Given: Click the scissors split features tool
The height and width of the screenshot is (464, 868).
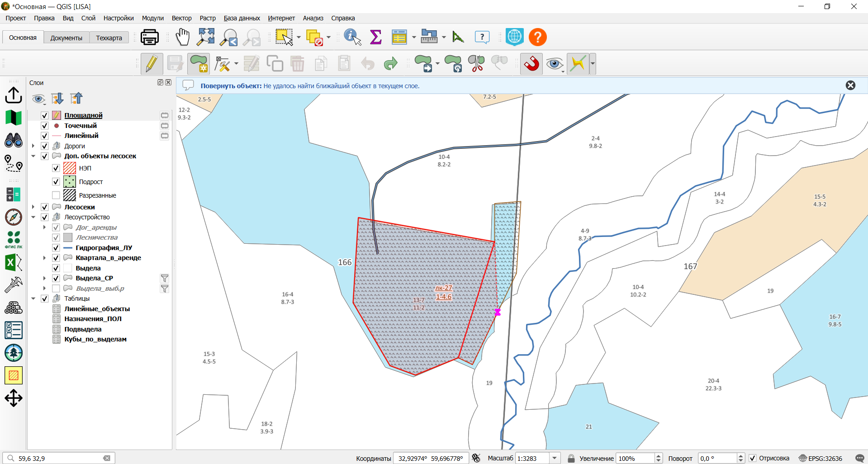Looking at the screenshot, I should (476, 64).
